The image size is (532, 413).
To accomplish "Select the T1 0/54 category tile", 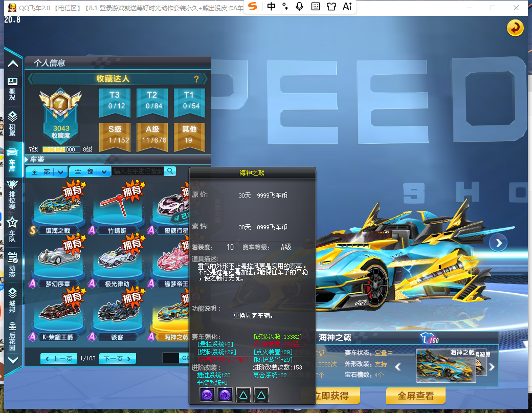I will point(190,103).
